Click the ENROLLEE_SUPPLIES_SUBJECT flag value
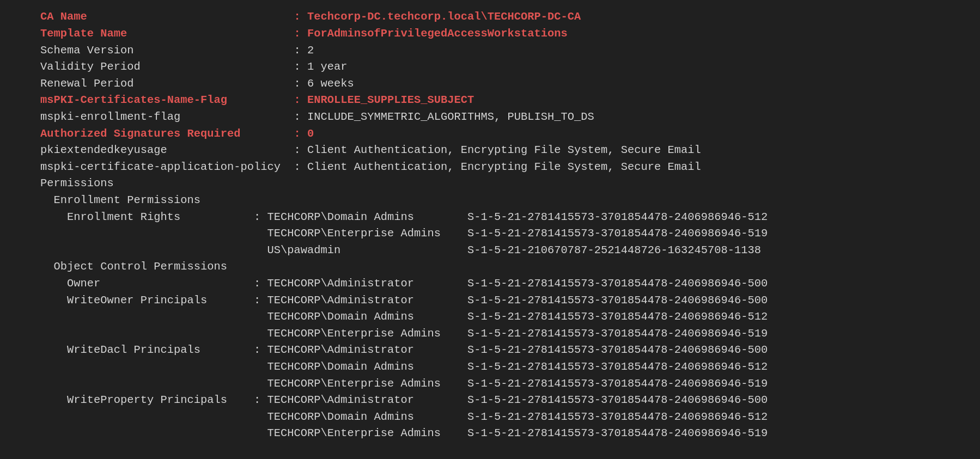This screenshot has height=459, width=980. pos(390,100)
